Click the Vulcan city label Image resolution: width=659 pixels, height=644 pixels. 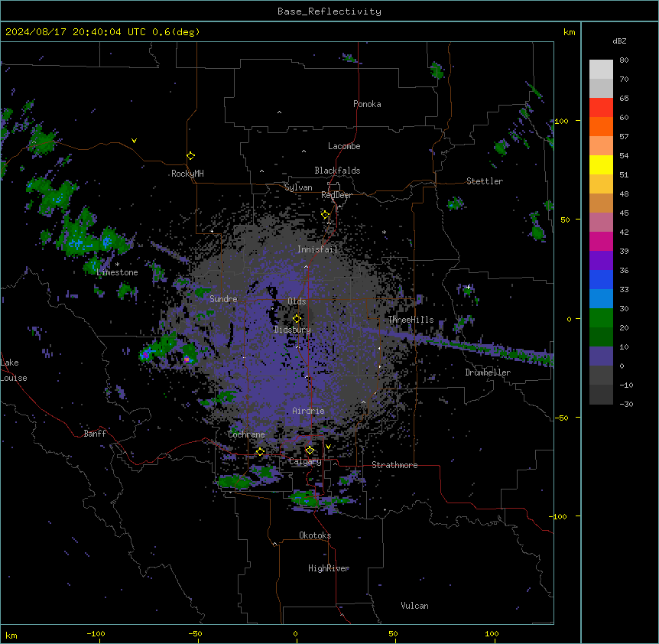(x=414, y=606)
